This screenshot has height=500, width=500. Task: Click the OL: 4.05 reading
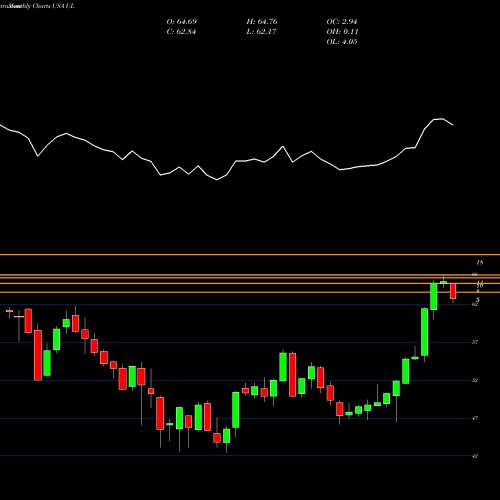coord(342,42)
